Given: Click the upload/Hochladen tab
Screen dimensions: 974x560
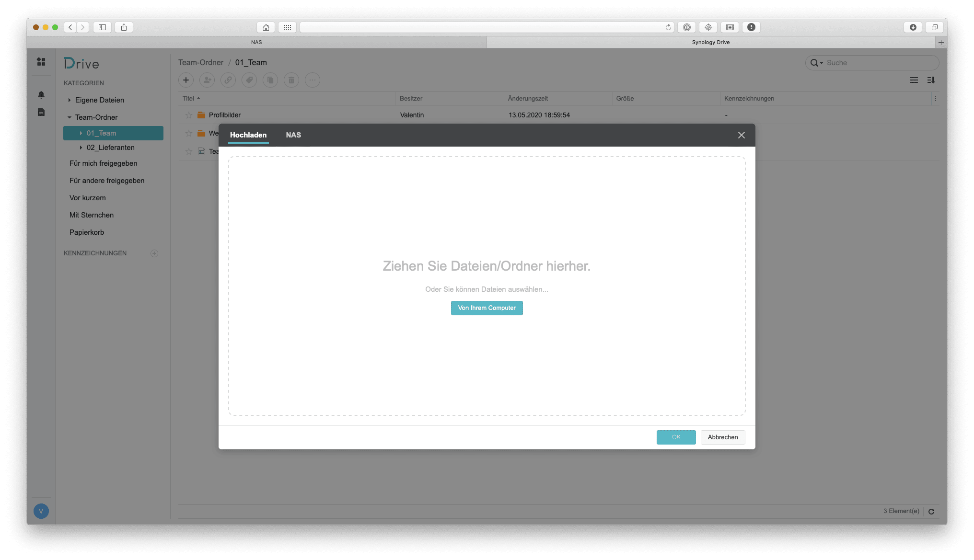Looking at the screenshot, I should [x=247, y=135].
